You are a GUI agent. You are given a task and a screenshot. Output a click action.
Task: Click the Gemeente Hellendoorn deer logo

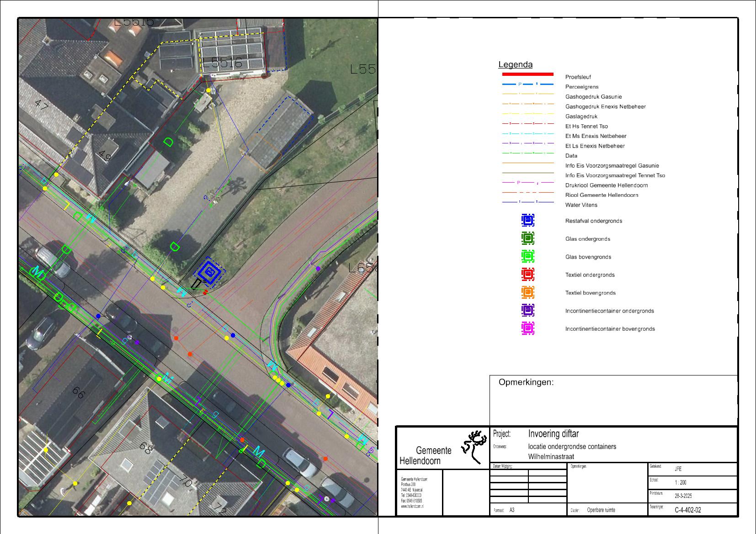click(x=474, y=447)
